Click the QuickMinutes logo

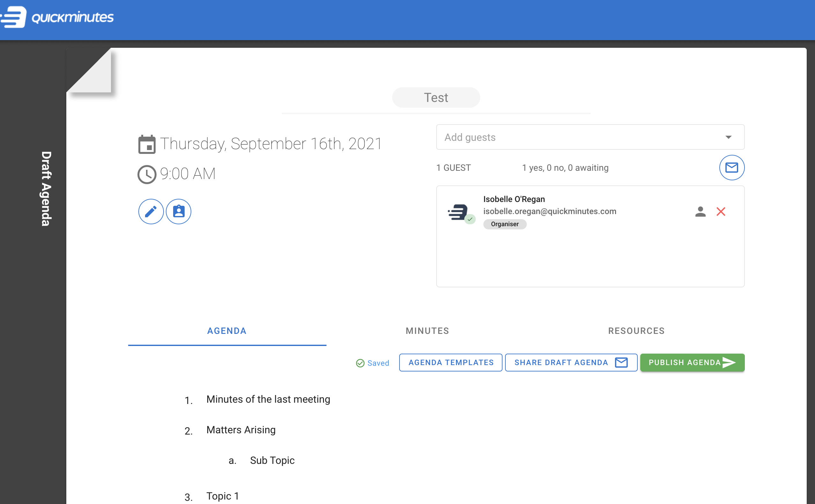(x=57, y=17)
